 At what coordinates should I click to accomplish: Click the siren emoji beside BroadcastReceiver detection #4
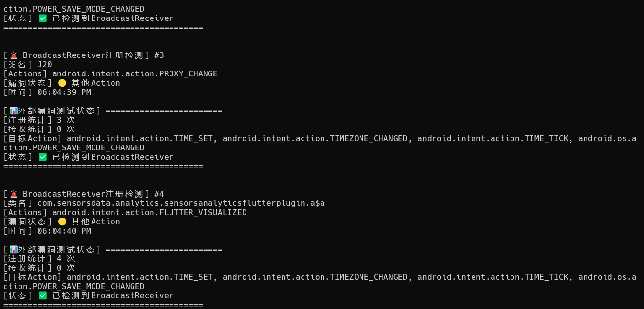click(14, 194)
